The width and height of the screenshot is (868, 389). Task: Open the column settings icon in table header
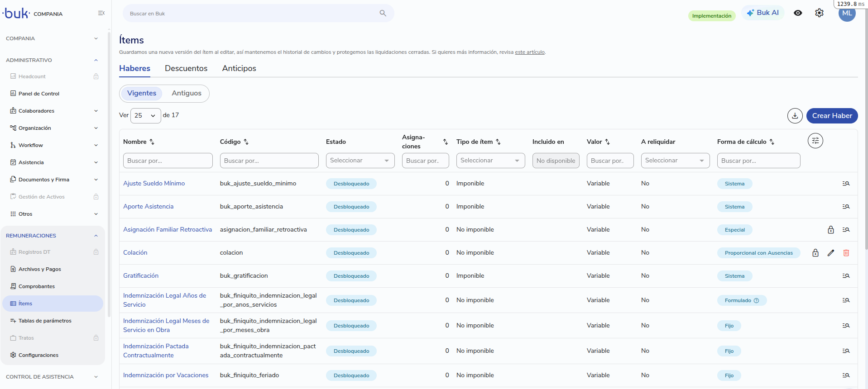[x=815, y=141]
